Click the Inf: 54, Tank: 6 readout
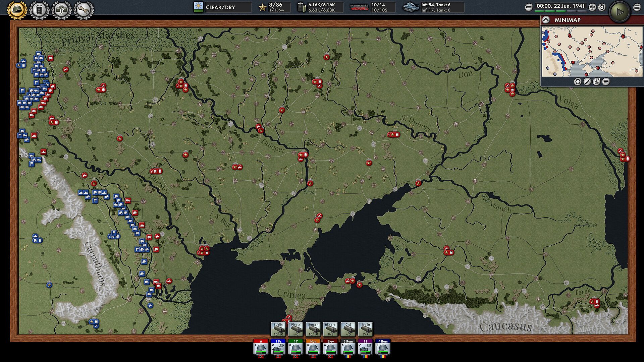644x362 pixels. coord(436,5)
